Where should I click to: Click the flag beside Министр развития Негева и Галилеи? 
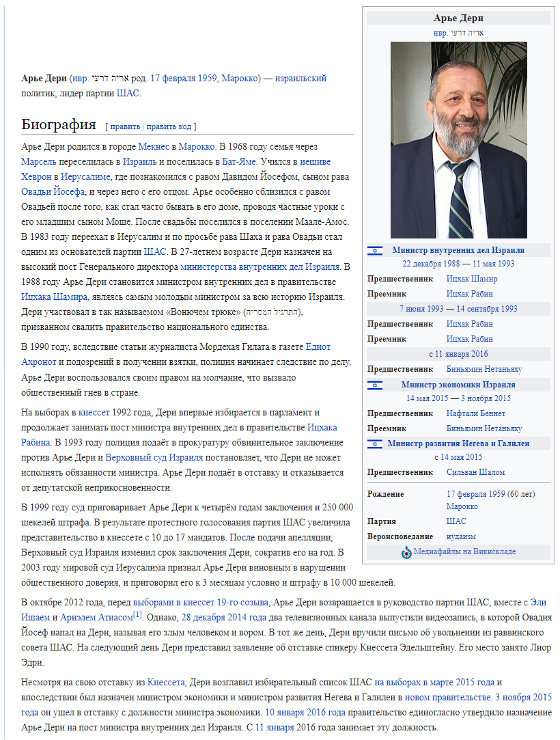pyautogui.click(x=375, y=444)
